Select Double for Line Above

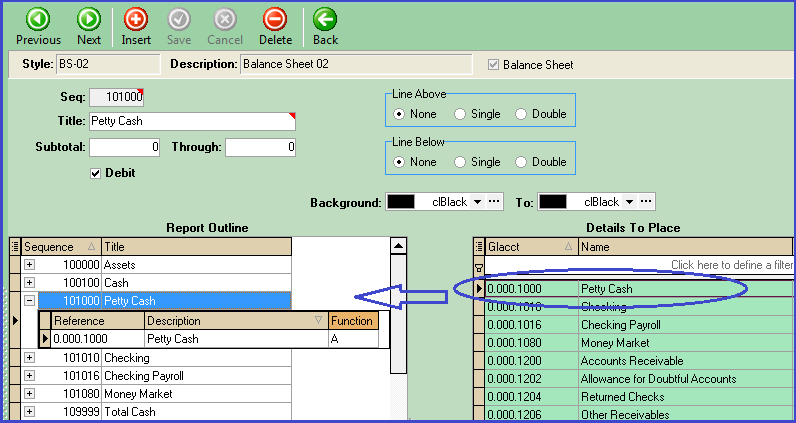tap(521, 114)
